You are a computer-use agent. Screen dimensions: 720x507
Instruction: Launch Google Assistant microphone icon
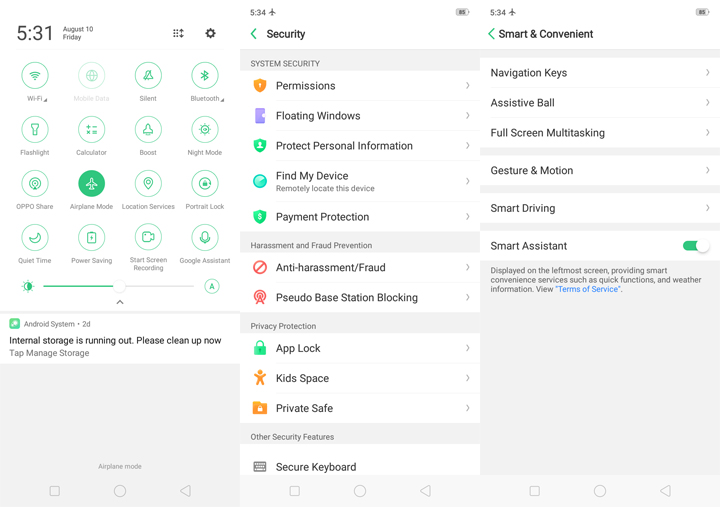tap(205, 237)
